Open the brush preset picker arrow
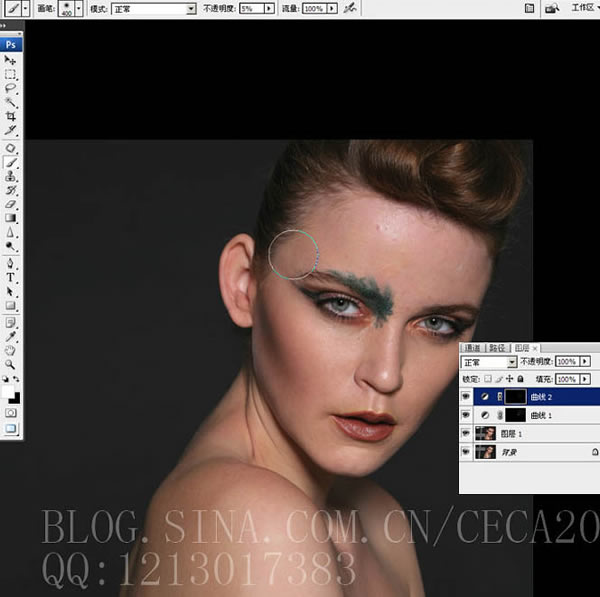The image size is (600, 597). pyautogui.click(x=79, y=8)
